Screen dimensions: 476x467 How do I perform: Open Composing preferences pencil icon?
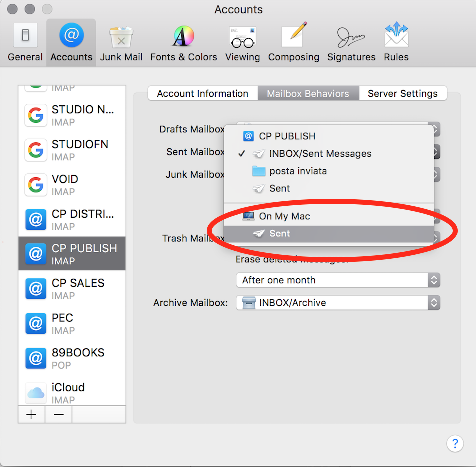pos(293,42)
